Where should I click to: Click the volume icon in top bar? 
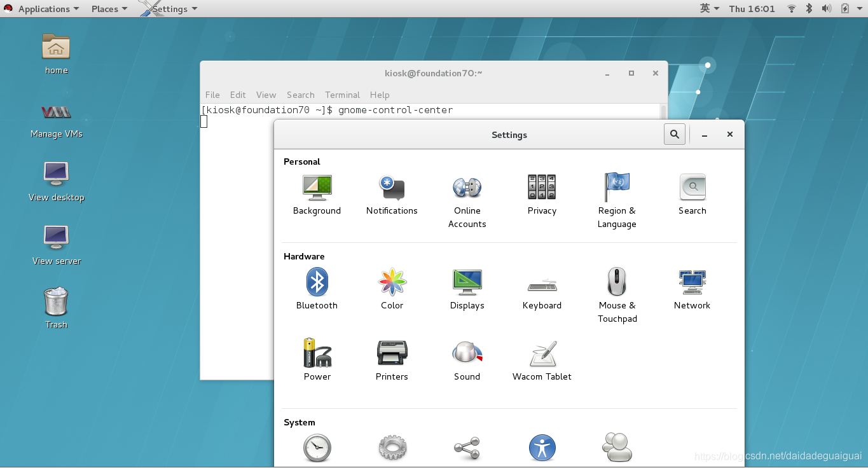pos(827,8)
